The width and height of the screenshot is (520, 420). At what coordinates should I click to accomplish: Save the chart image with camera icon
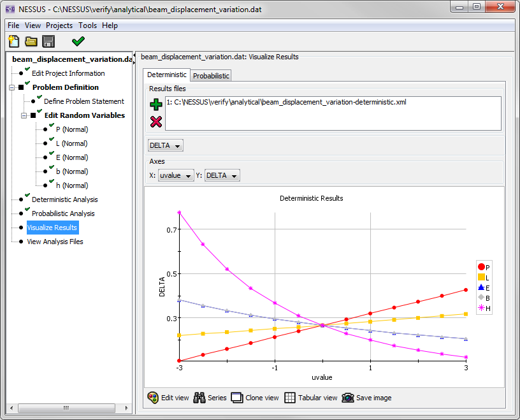pyautogui.click(x=366, y=398)
